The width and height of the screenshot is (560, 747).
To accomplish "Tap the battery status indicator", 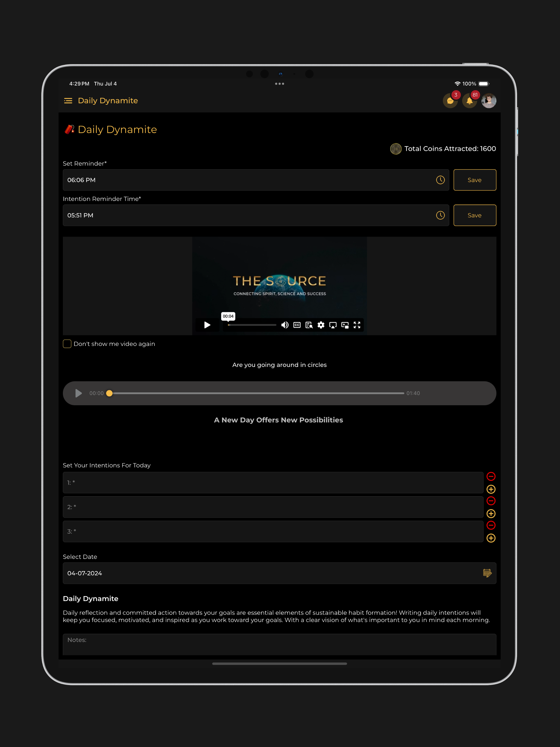I will tap(484, 84).
